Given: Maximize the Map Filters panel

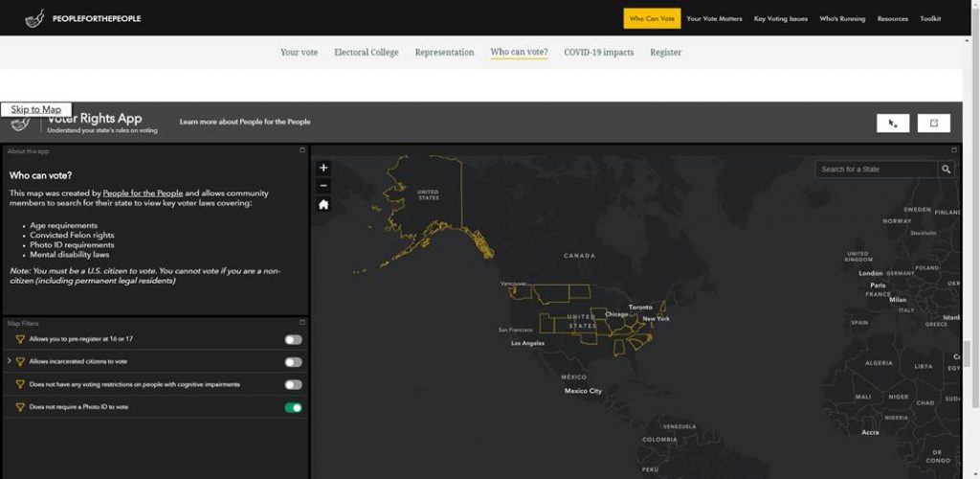Looking at the screenshot, I should tap(301, 323).
